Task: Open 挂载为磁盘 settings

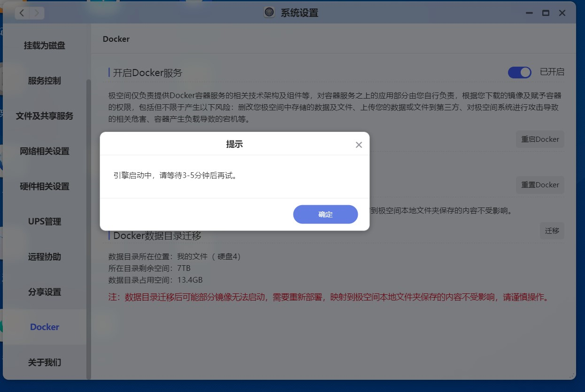Action: (x=45, y=46)
